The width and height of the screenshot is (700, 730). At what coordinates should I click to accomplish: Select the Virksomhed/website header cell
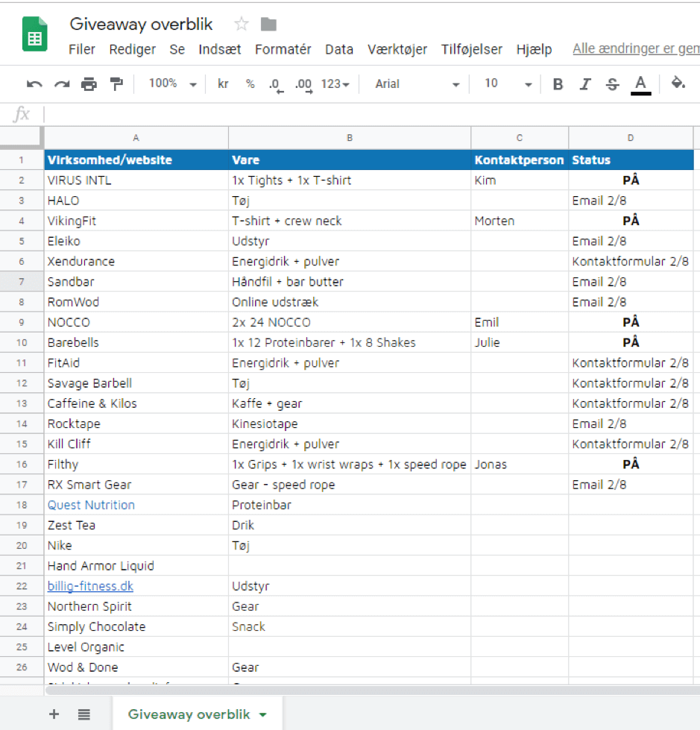point(136,160)
